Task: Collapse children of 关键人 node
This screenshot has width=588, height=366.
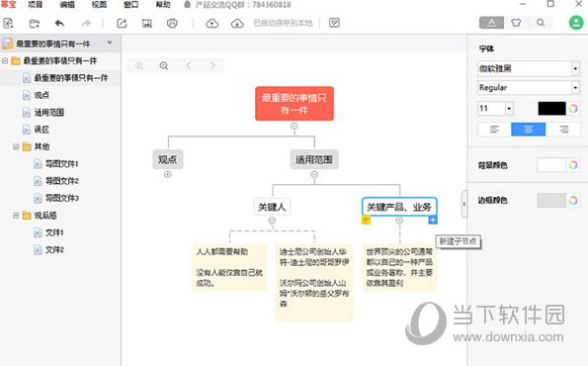Action: 272,221
